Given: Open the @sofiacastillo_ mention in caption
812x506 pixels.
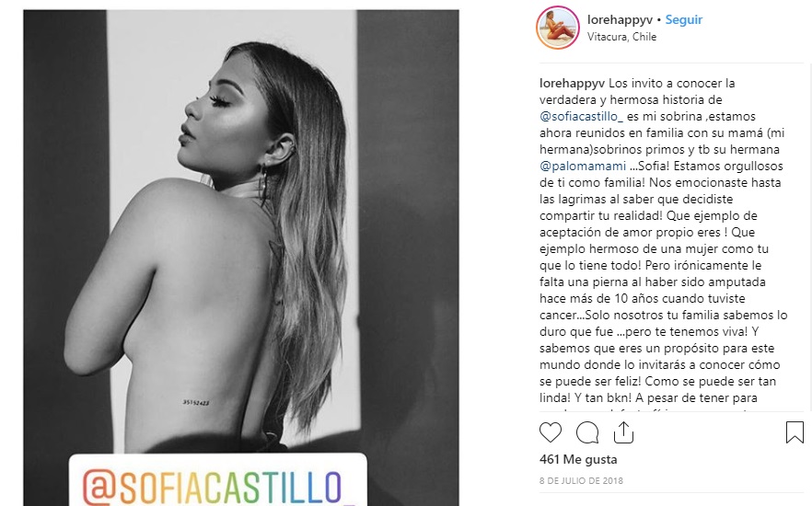Looking at the screenshot, I should [581, 117].
